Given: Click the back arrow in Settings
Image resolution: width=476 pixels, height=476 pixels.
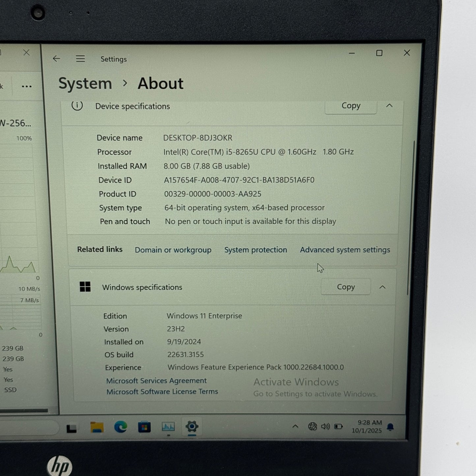Looking at the screenshot, I should click(56, 59).
